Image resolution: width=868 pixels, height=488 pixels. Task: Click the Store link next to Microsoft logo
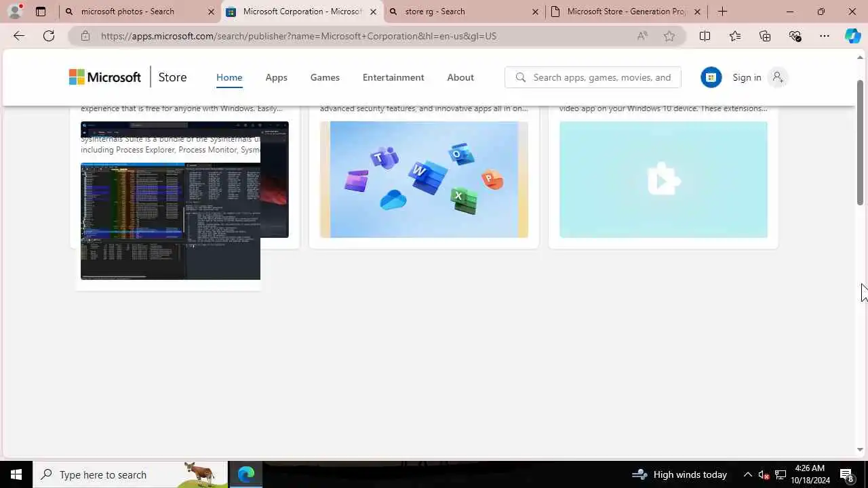(x=172, y=77)
